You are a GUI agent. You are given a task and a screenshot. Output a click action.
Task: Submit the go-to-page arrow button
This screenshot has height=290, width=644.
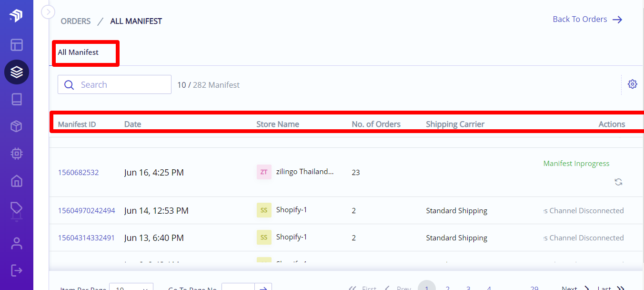(263, 287)
